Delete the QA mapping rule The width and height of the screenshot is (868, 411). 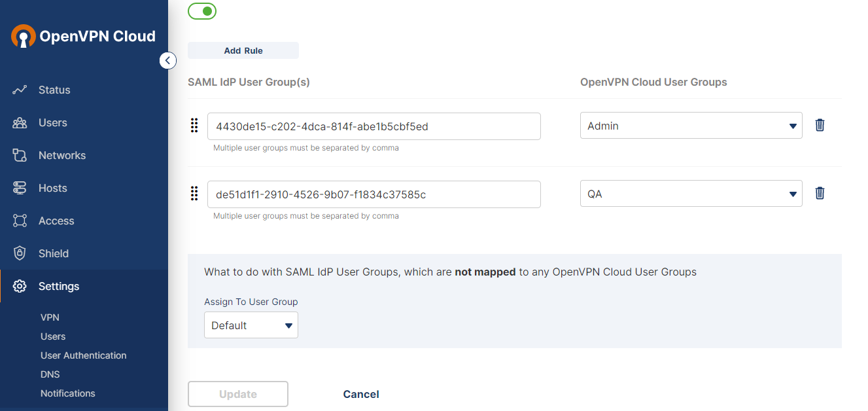tap(820, 193)
